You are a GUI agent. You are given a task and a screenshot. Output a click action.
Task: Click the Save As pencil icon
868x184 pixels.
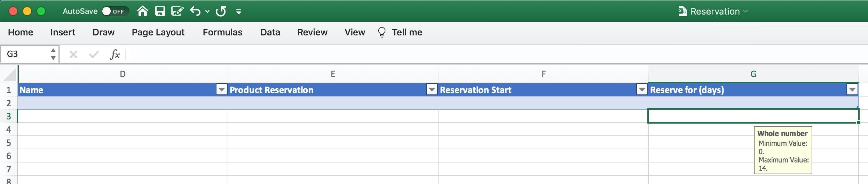tap(177, 11)
